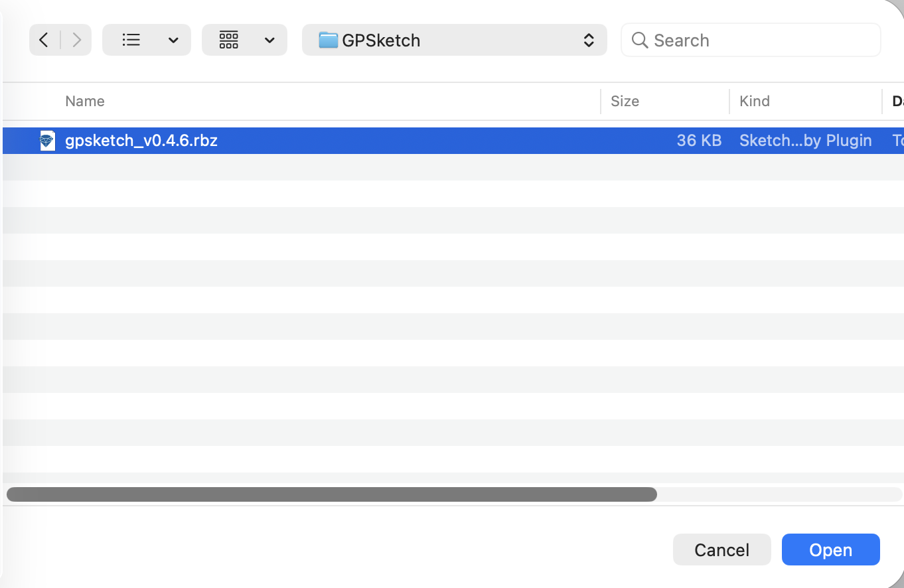
Task: Open the list view options dropdown arrow
Action: [173, 40]
